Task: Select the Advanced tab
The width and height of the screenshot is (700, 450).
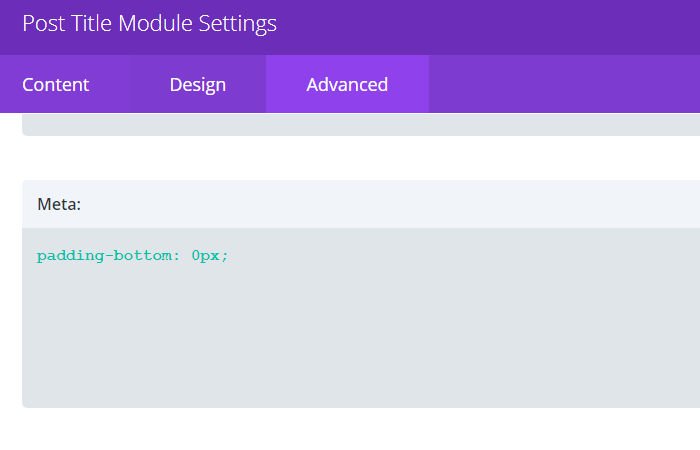Action: (347, 85)
